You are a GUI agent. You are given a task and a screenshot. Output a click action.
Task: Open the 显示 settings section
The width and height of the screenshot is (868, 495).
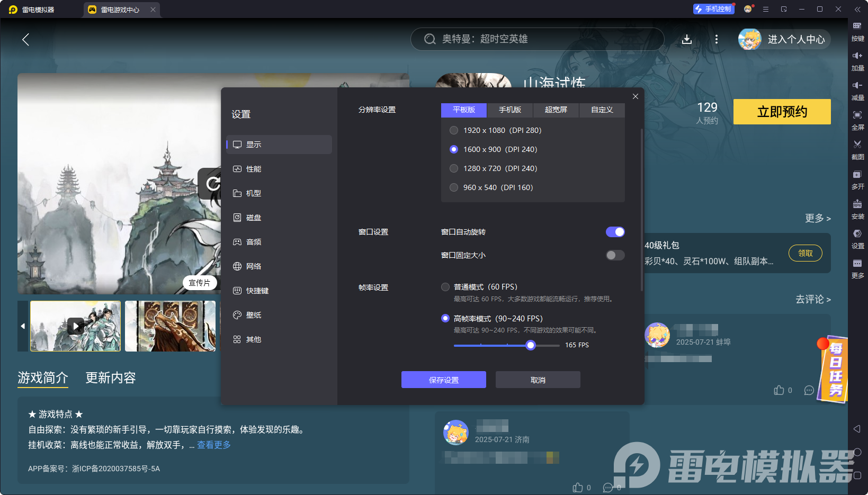coord(279,145)
